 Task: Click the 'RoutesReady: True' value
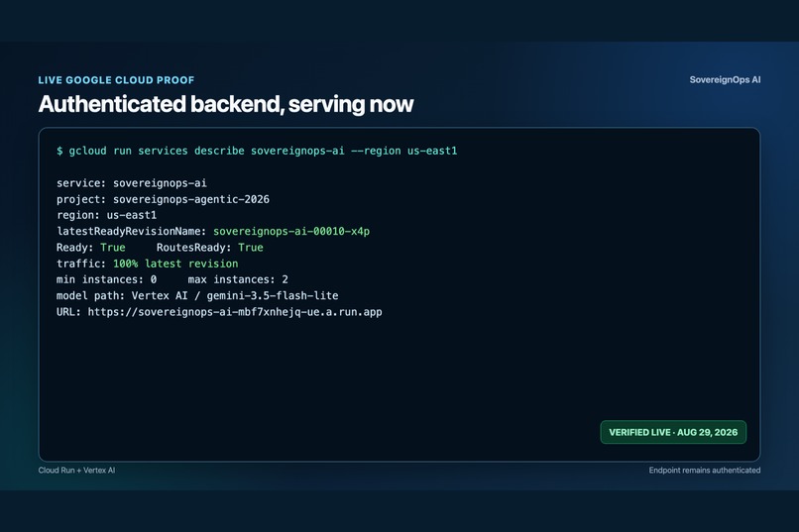point(210,248)
